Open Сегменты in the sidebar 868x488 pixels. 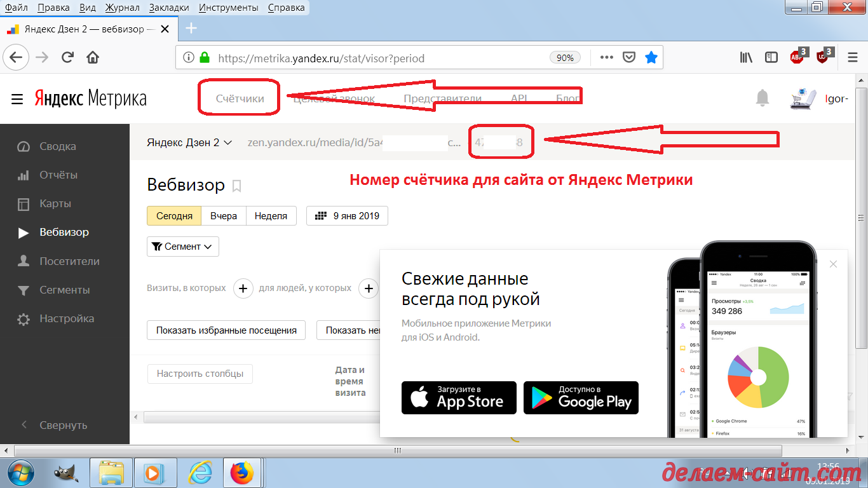click(x=64, y=290)
